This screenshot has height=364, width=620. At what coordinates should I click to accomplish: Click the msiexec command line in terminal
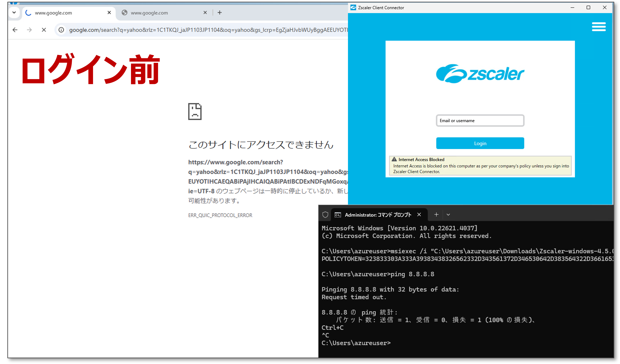pos(468,251)
